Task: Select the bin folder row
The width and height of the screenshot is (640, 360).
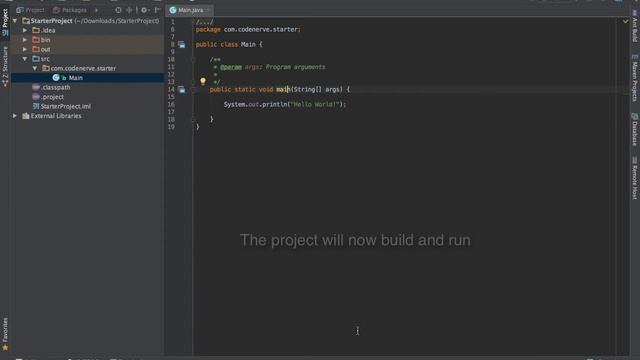Action: coord(88,40)
